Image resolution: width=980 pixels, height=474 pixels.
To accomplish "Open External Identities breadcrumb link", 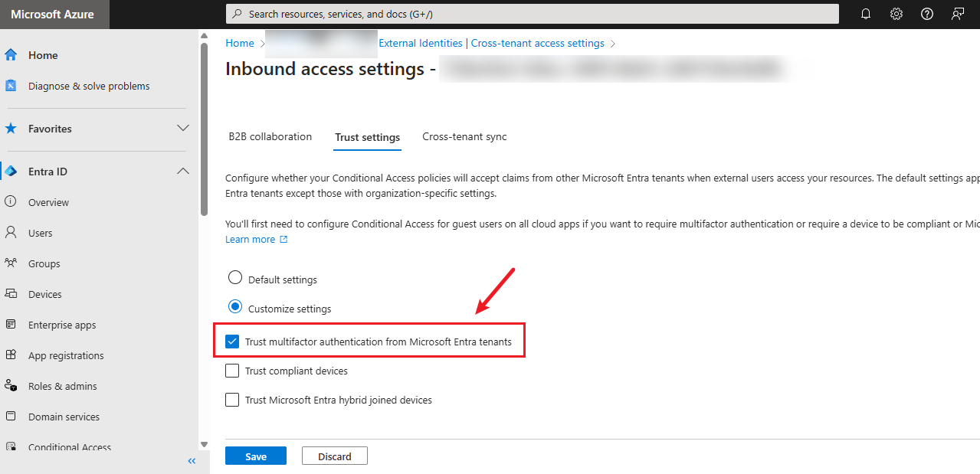I will click(421, 43).
